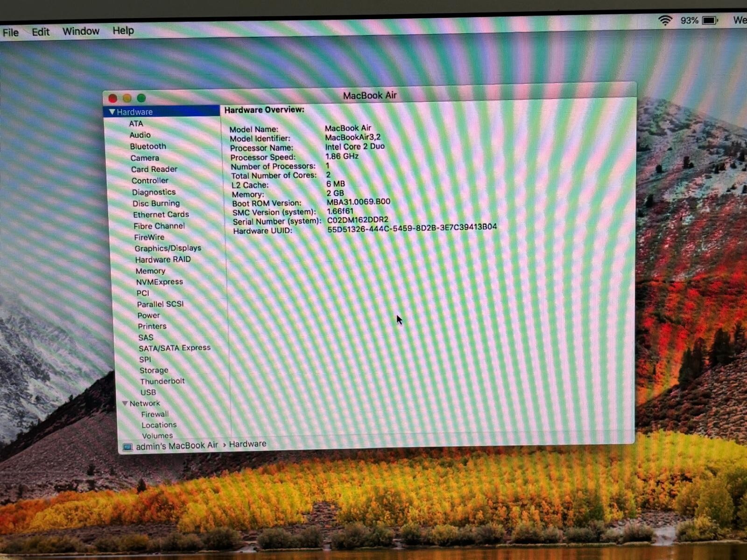Select SPI in the sidebar

point(145,359)
